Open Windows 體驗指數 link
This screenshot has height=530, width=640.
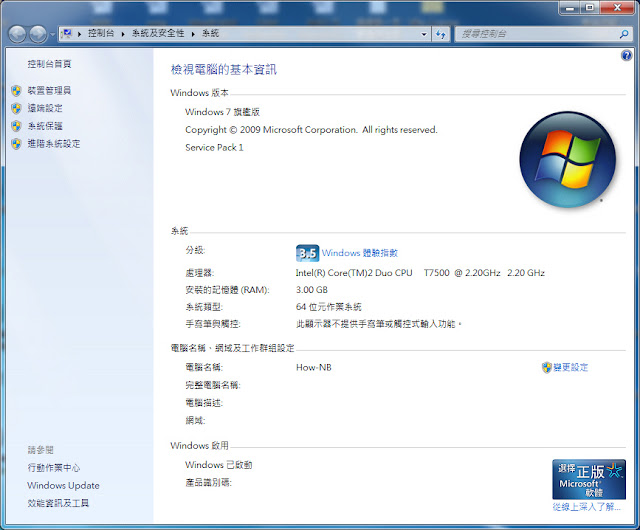click(x=360, y=253)
